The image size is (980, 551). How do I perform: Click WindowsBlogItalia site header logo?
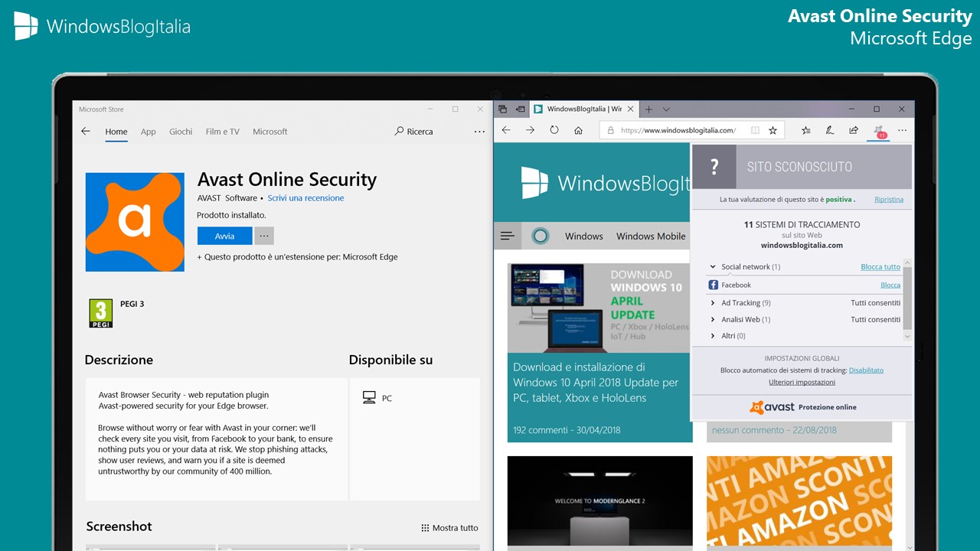(x=605, y=184)
